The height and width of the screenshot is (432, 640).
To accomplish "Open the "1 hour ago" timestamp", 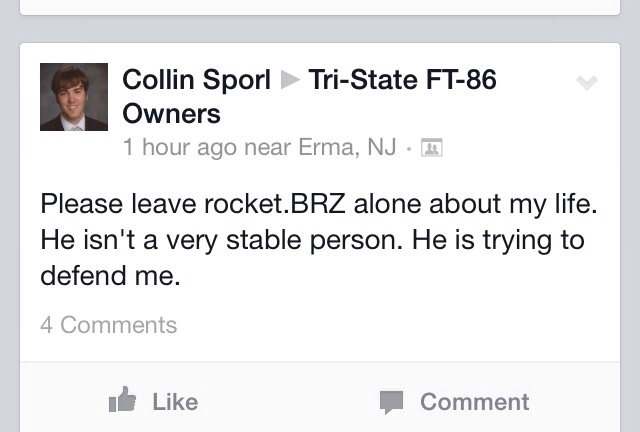I will point(178,148).
